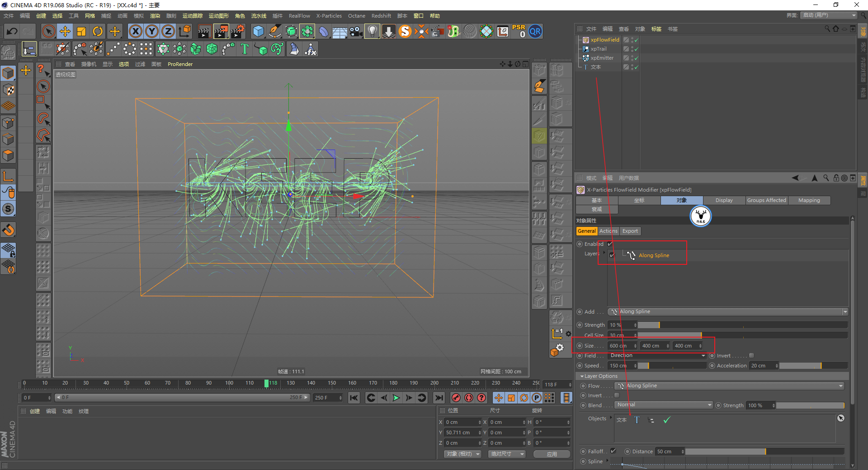Adjust the Falloff Distance slider

(x=765, y=451)
